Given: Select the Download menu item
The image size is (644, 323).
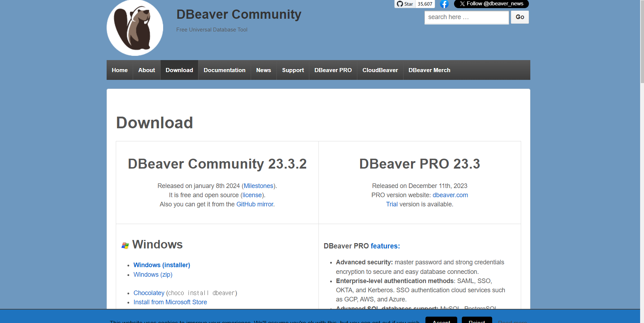Looking at the screenshot, I should (179, 70).
